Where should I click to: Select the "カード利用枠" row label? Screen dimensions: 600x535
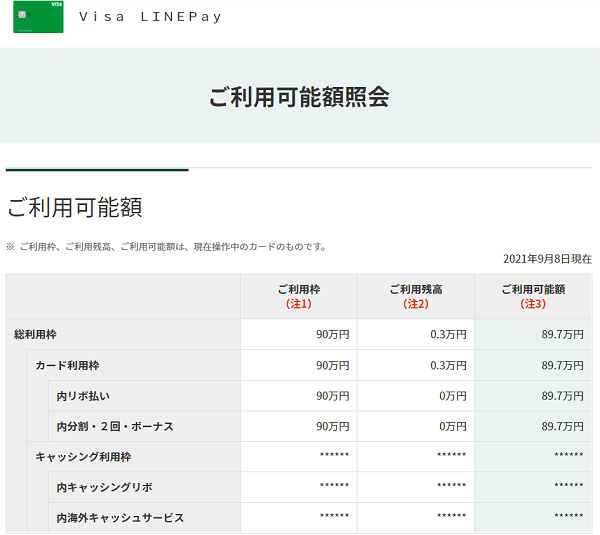coord(67,365)
